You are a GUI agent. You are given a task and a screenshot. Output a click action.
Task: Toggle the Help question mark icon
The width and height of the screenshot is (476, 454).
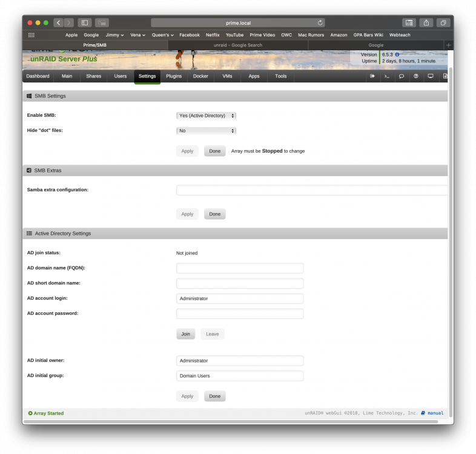(416, 76)
